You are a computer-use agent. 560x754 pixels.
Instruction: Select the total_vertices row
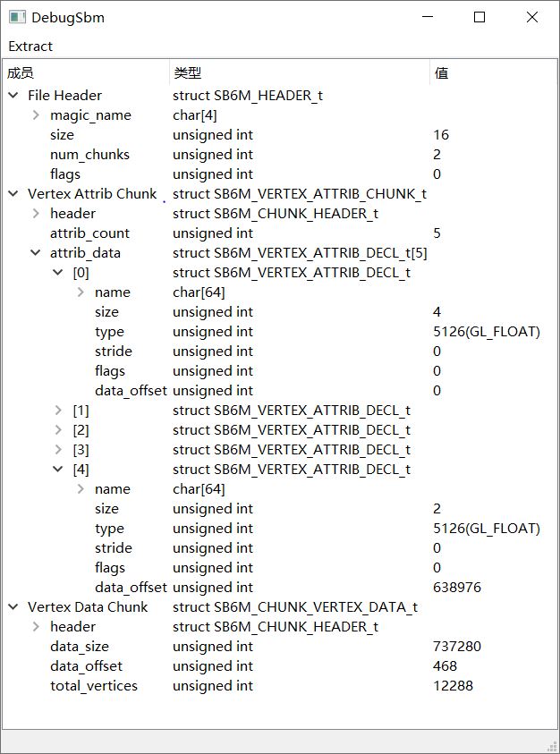[x=279, y=686]
